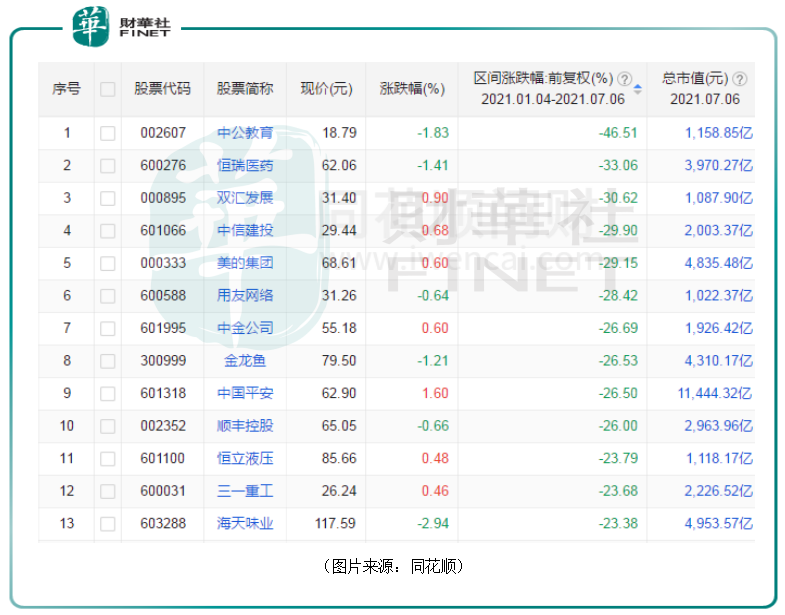Tick the select-all checkbox in header

click(107, 89)
